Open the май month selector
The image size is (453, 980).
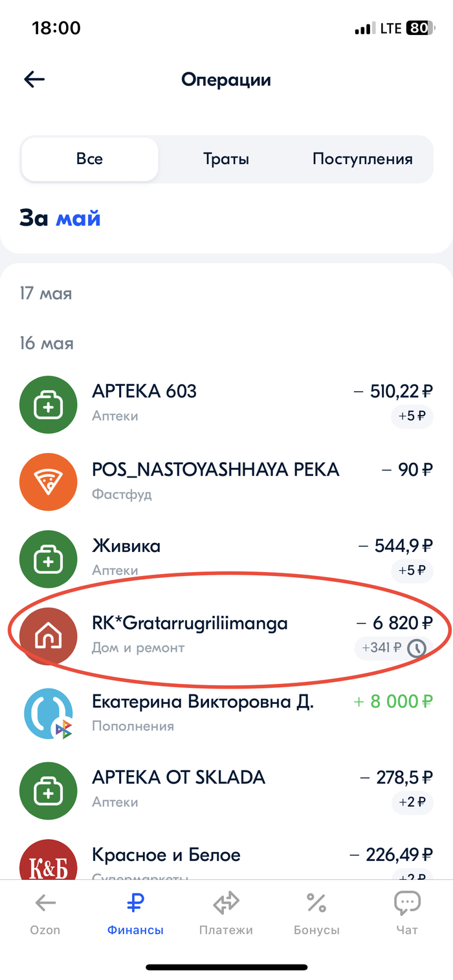(x=78, y=218)
